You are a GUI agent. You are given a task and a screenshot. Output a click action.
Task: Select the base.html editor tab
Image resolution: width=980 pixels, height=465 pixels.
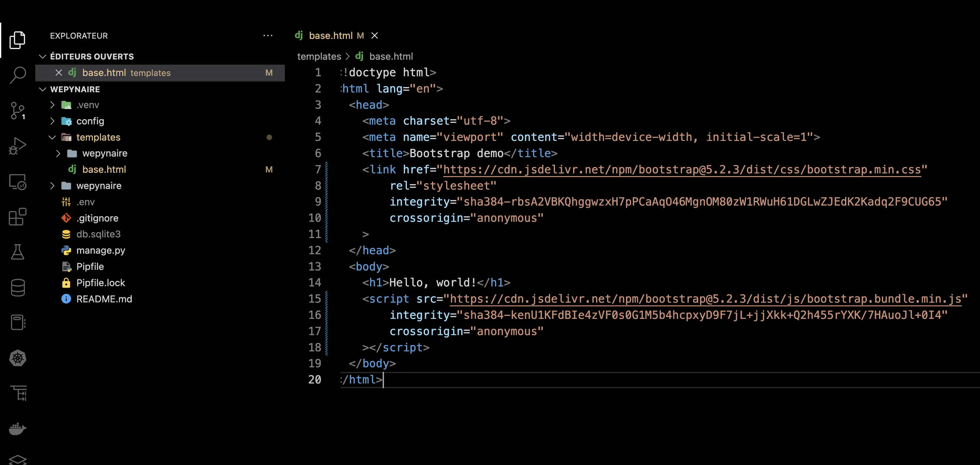coord(330,36)
